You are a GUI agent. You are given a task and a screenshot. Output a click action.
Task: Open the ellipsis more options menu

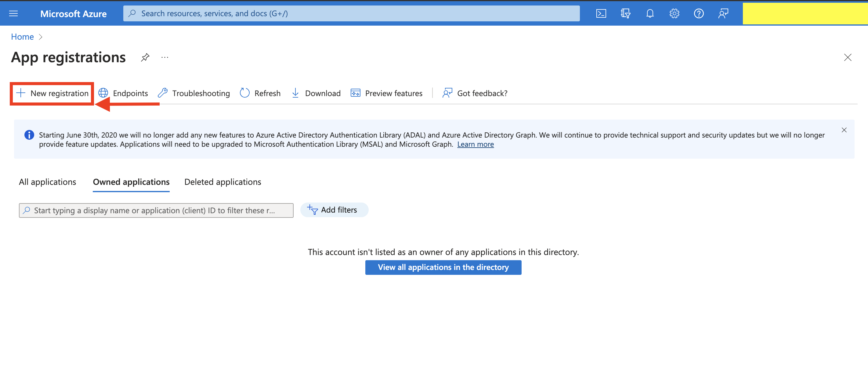(165, 57)
